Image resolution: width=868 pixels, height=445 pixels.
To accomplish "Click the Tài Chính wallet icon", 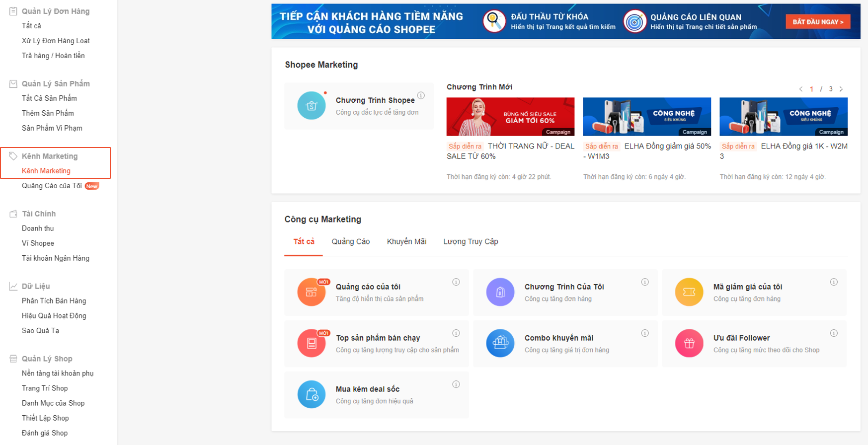I will (x=13, y=214).
